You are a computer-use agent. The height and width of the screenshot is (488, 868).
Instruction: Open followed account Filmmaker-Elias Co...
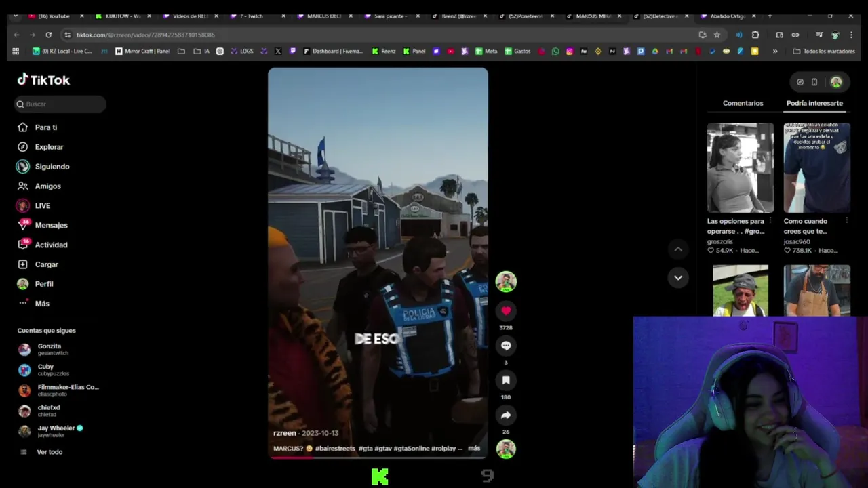(x=58, y=390)
